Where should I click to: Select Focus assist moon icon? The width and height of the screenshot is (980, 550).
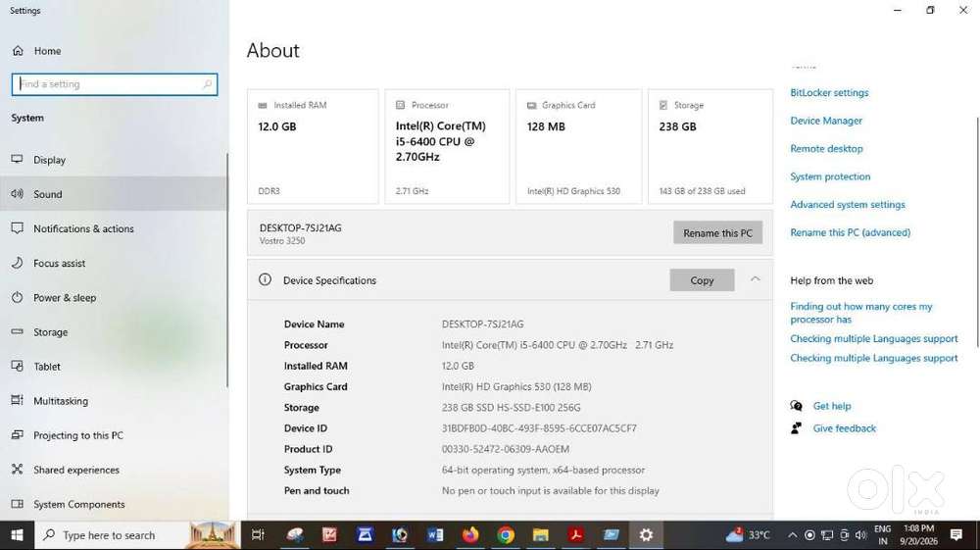(x=18, y=263)
